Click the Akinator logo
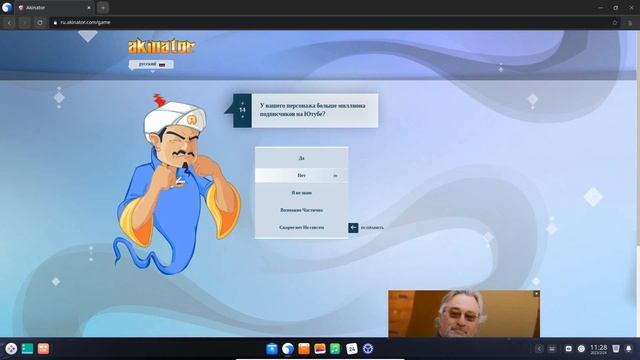This screenshot has height=360, width=640. (162, 46)
